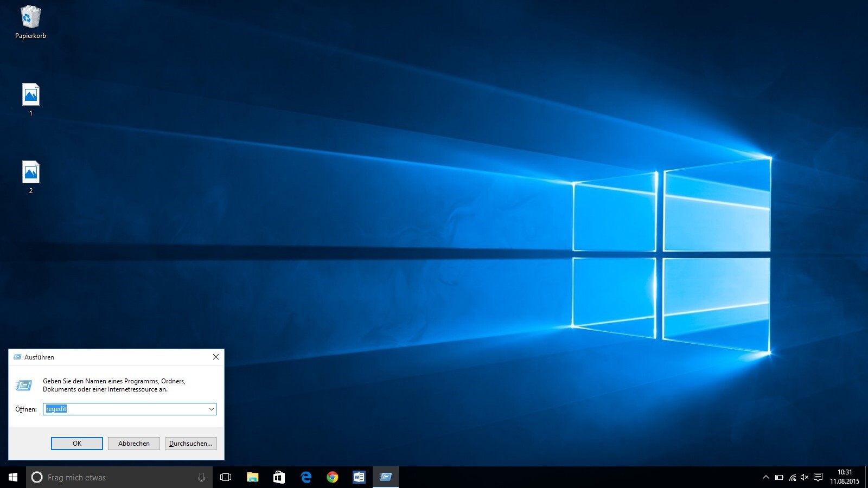Image resolution: width=868 pixels, height=488 pixels.
Task: Close the Ausführen dialog window
Action: pyautogui.click(x=216, y=357)
